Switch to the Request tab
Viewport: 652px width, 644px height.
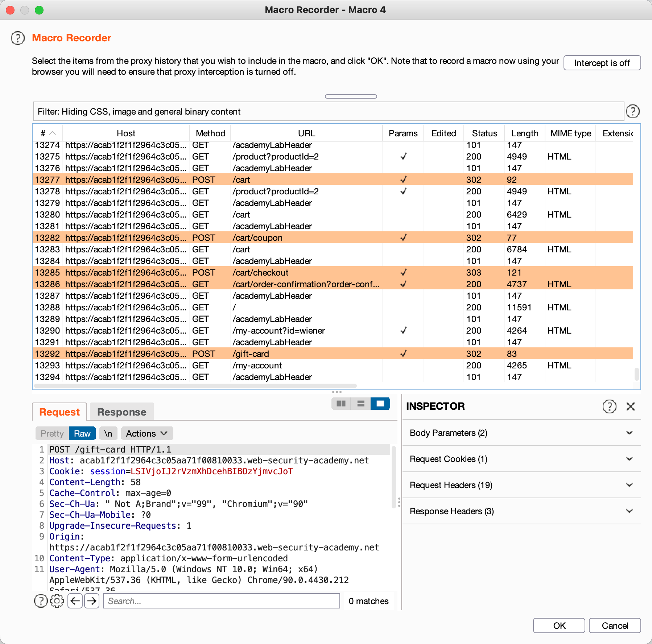pos(59,412)
